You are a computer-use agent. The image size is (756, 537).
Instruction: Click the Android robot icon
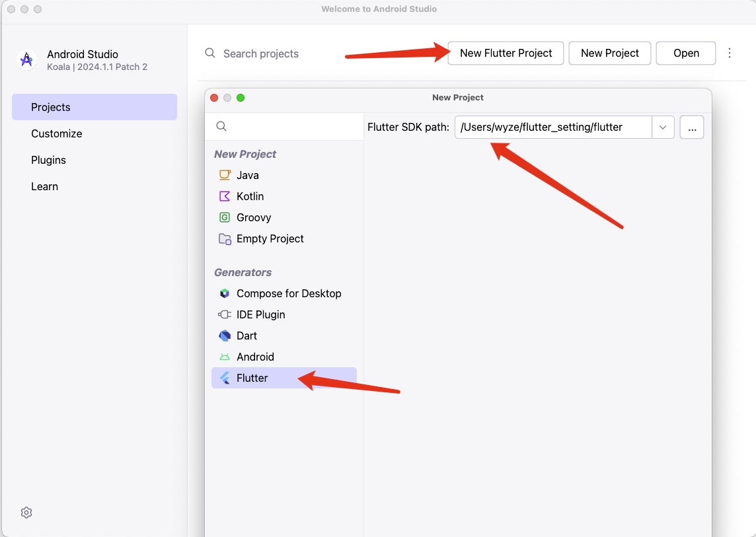pyautogui.click(x=225, y=357)
